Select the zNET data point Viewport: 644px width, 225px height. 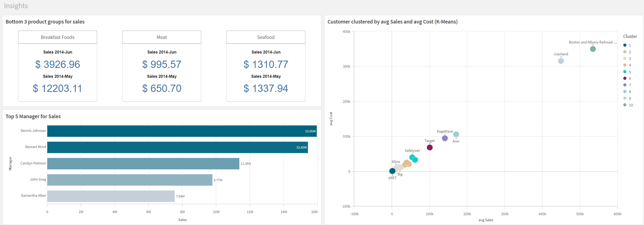click(x=392, y=171)
